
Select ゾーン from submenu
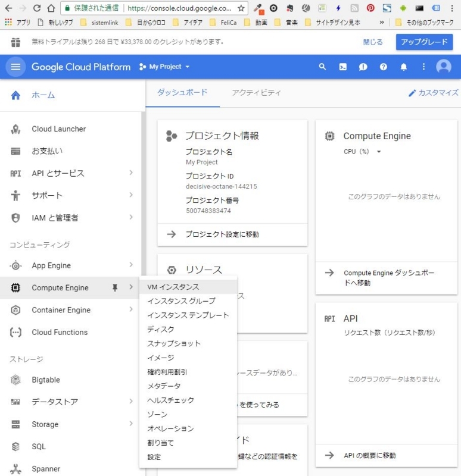coord(188,414)
